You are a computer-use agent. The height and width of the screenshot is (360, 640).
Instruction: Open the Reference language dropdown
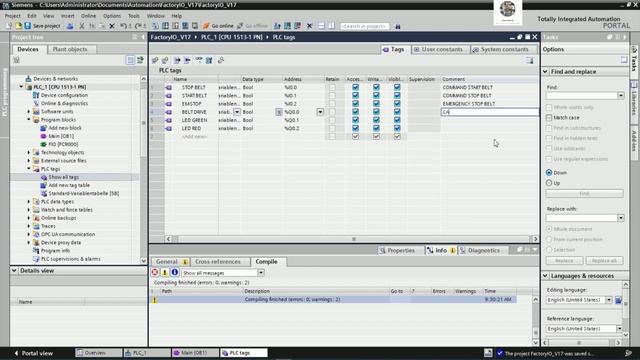620,329
